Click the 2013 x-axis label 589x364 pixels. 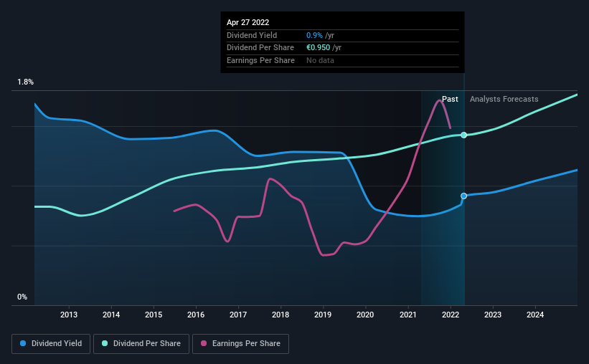tap(69, 315)
